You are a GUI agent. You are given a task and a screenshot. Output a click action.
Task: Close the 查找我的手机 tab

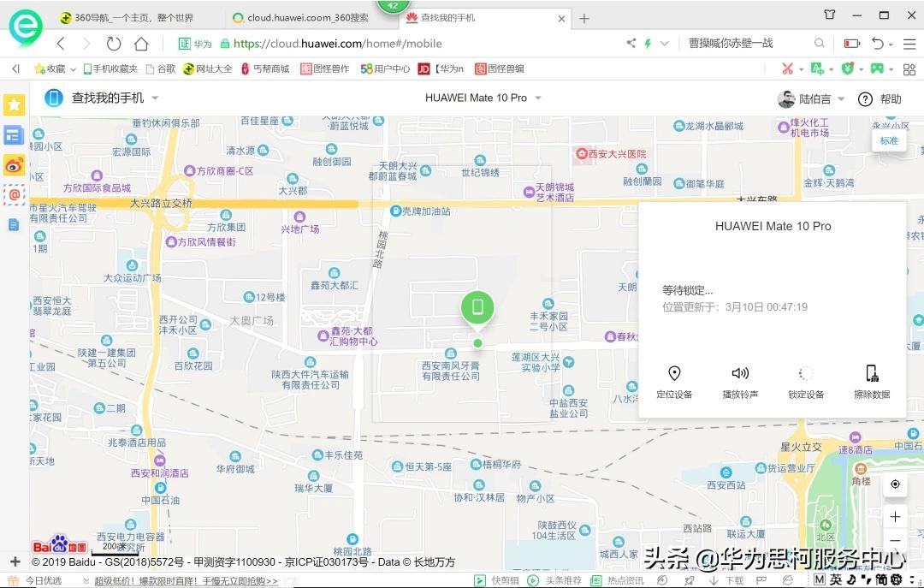click(561, 19)
